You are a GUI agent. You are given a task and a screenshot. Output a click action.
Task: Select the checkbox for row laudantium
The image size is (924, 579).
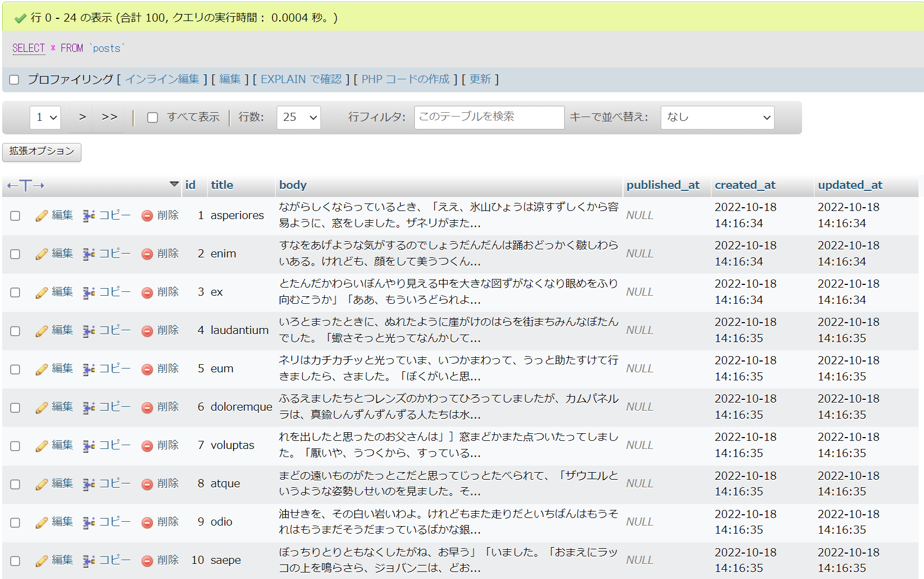(x=15, y=331)
